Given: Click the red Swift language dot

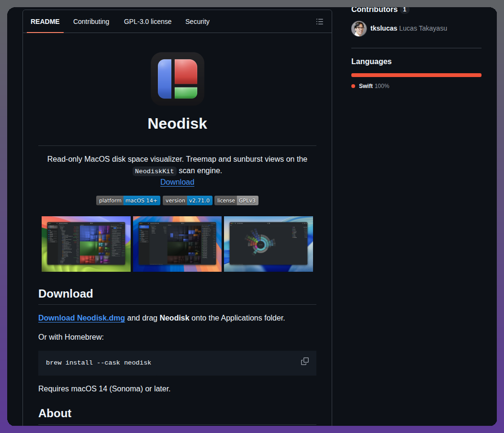Looking at the screenshot, I should 353,86.
